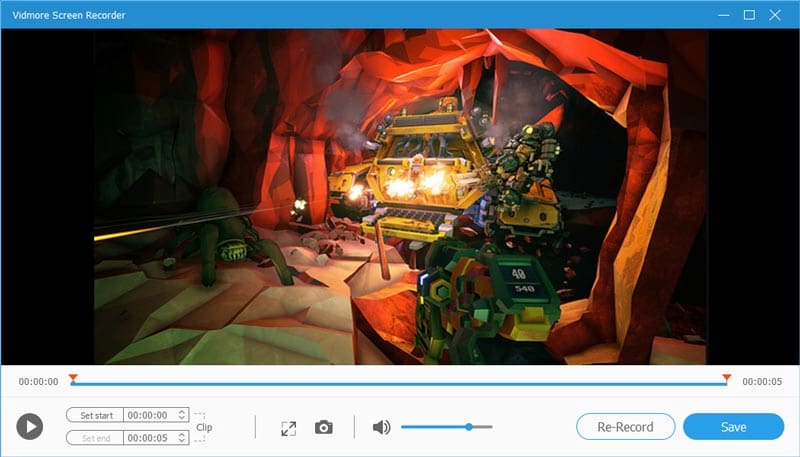Click the Clip label
This screenshot has height=457, width=800.
pyautogui.click(x=204, y=427)
